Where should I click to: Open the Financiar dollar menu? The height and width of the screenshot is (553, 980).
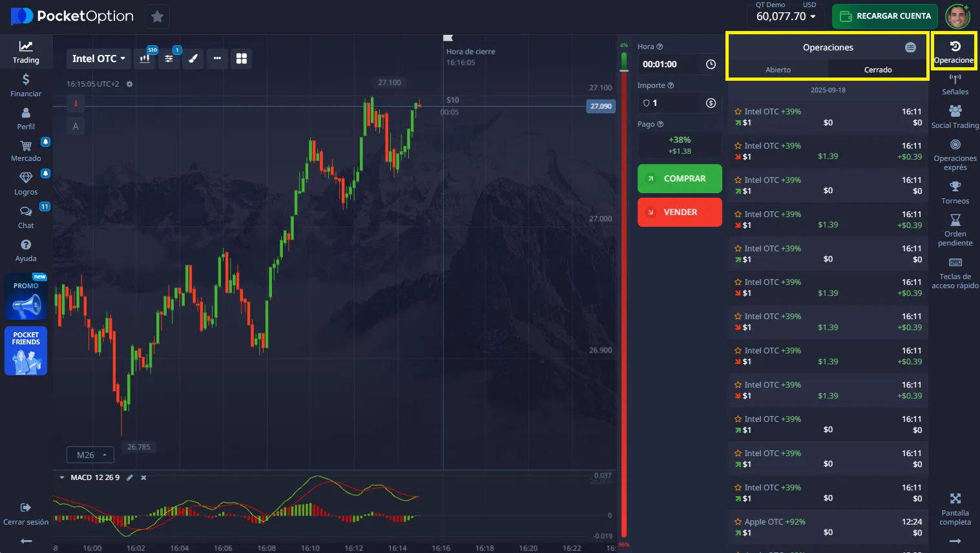(26, 85)
